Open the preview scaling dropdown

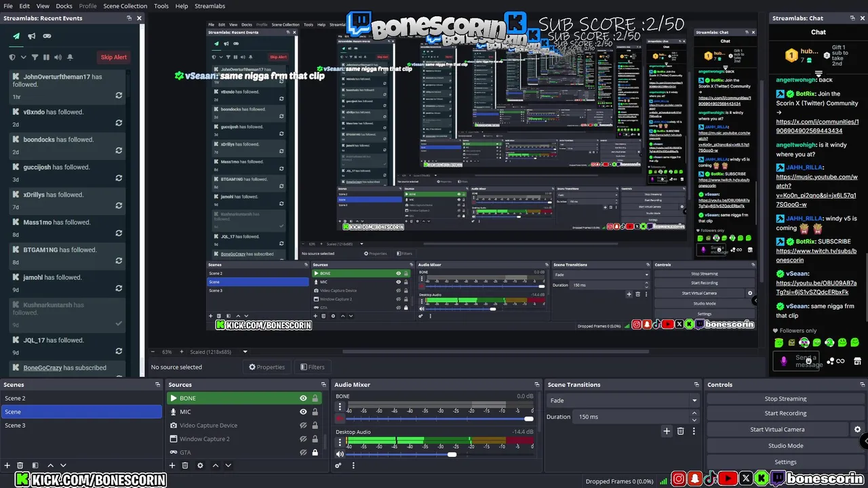click(x=218, y=352)
